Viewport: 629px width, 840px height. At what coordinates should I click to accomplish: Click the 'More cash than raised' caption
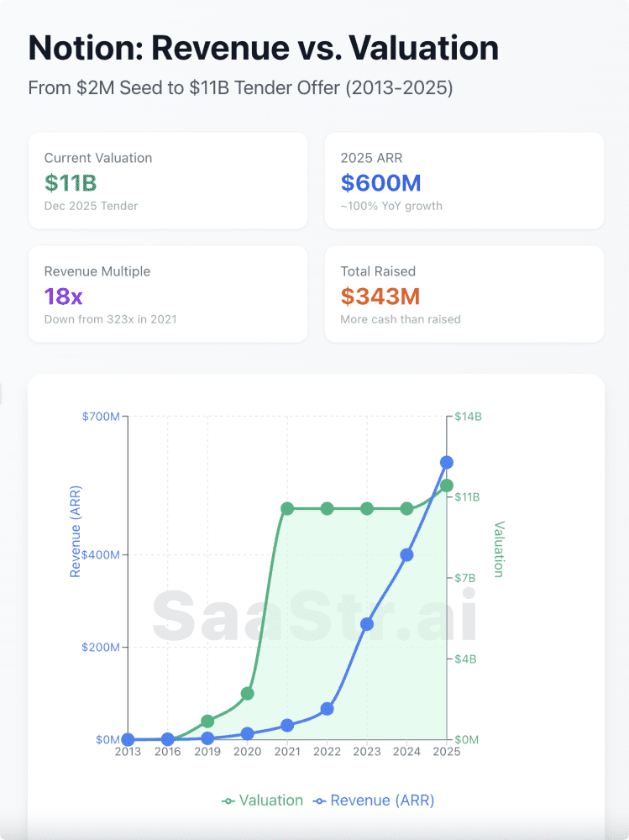coord(401,319)
